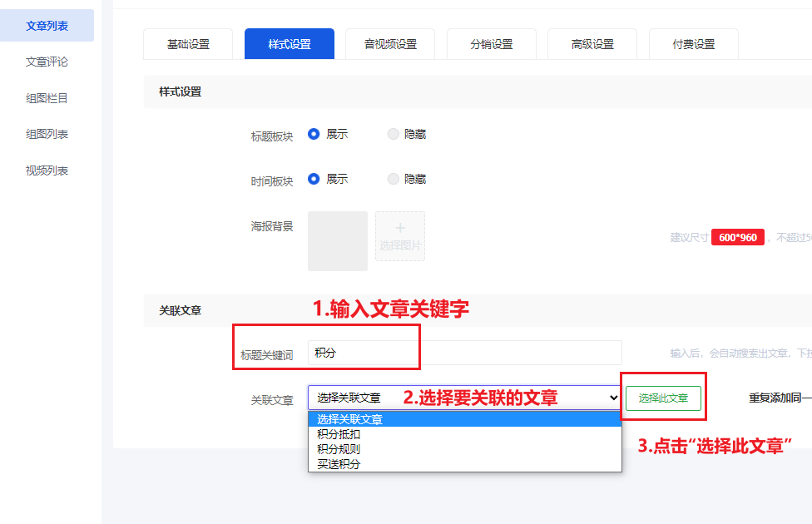Open the 文章列表 sidebar section
The width and height of the screenshot is (812, 524).
46,25
